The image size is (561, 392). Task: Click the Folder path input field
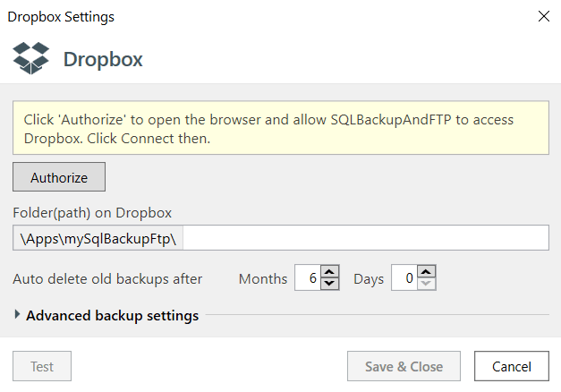coord(366,238)
